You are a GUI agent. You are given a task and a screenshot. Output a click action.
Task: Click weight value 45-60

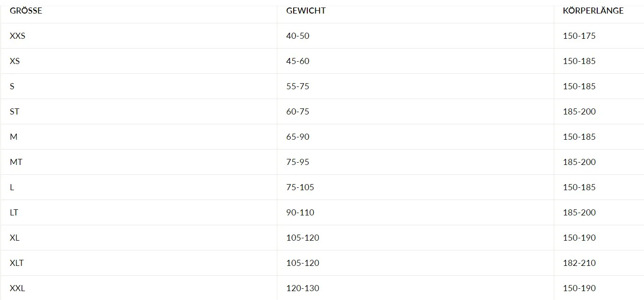tap(298, 61)
